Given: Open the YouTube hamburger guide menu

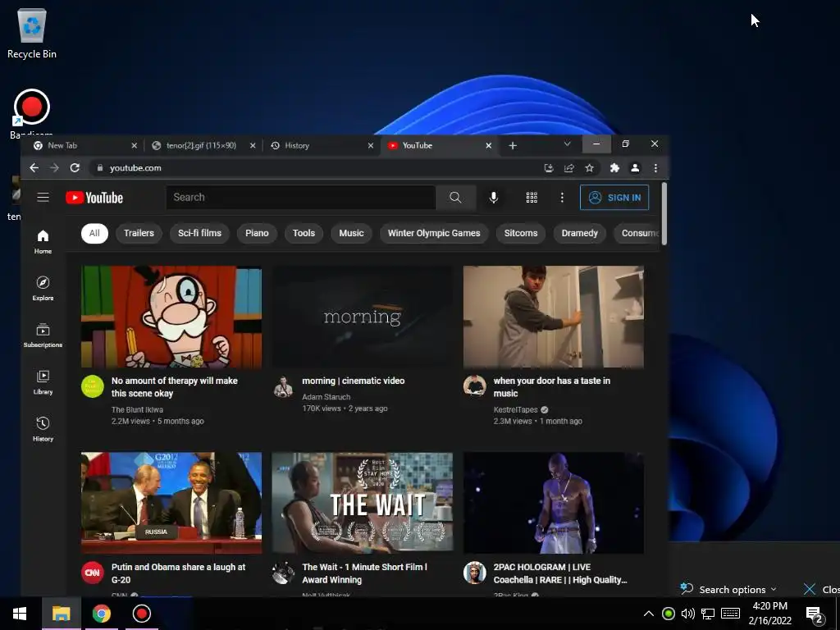Looking at the screenshot, I should tap(43, 197).
